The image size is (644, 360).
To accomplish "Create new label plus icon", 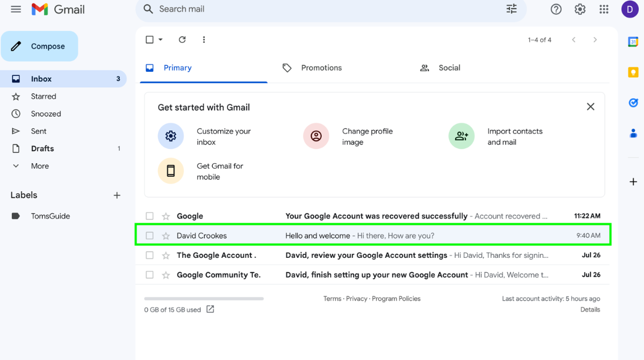I will 117,195.
